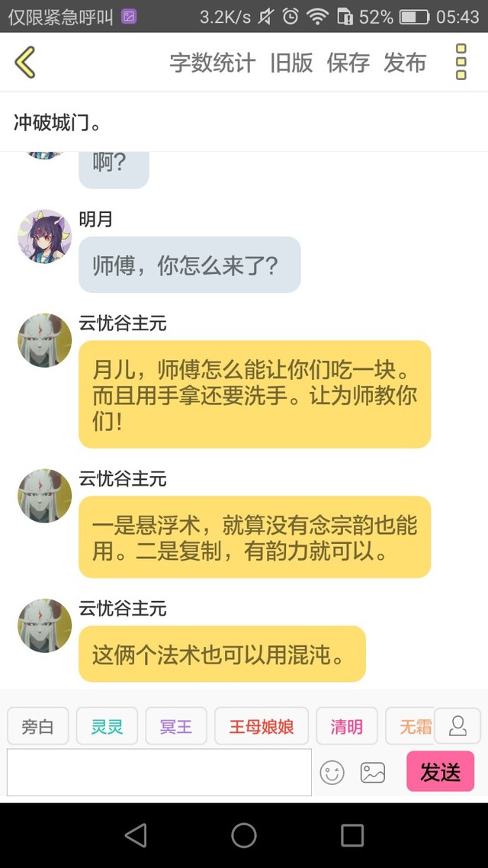488x868 pixels.
Task: Select the 灵灵 character role
Action: (x=107, y=725)
